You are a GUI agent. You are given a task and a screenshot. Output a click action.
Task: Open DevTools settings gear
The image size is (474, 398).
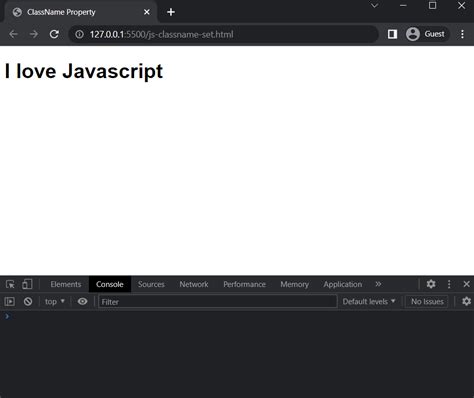pyautogui.click(x=431, y=284)
